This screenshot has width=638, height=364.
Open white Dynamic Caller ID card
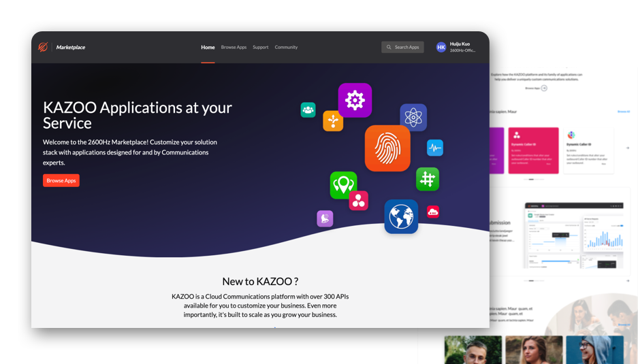click(588, 150)
